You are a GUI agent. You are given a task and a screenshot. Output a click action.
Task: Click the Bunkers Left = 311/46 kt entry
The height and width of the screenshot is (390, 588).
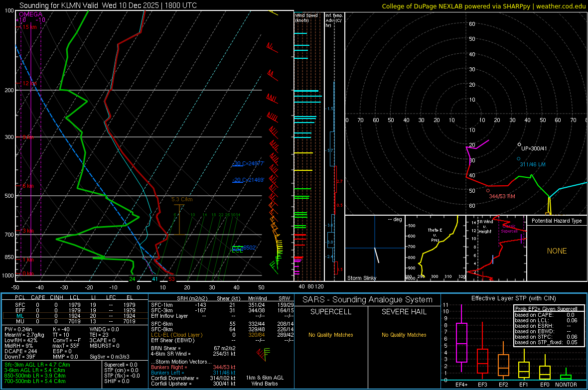(193, 373)
